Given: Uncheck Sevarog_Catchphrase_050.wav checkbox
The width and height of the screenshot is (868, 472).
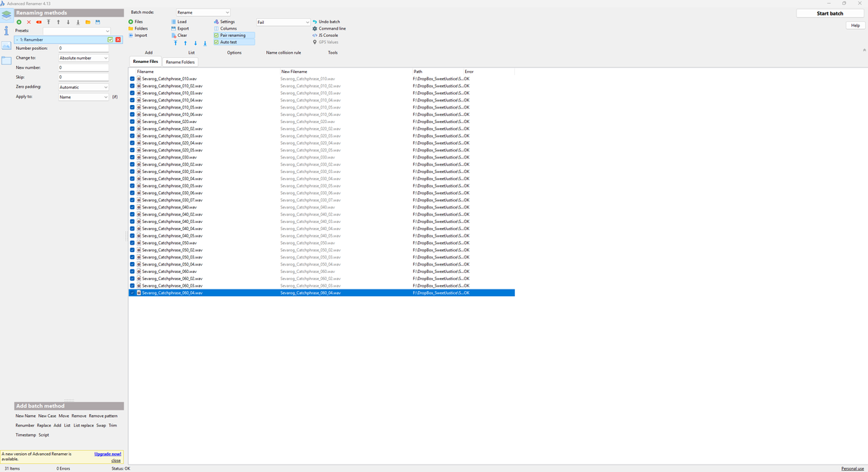Looking at the screenshot, I should tap(132, 243).
